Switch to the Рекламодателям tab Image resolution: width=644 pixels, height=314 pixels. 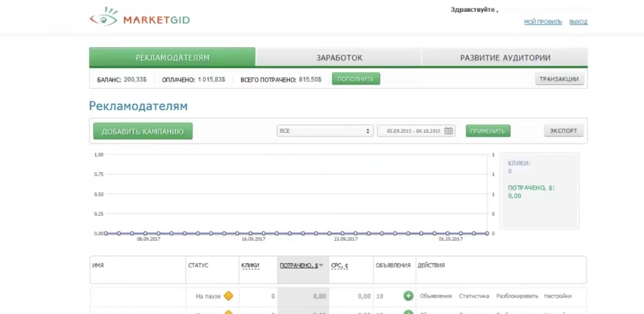tap(172, 57)
